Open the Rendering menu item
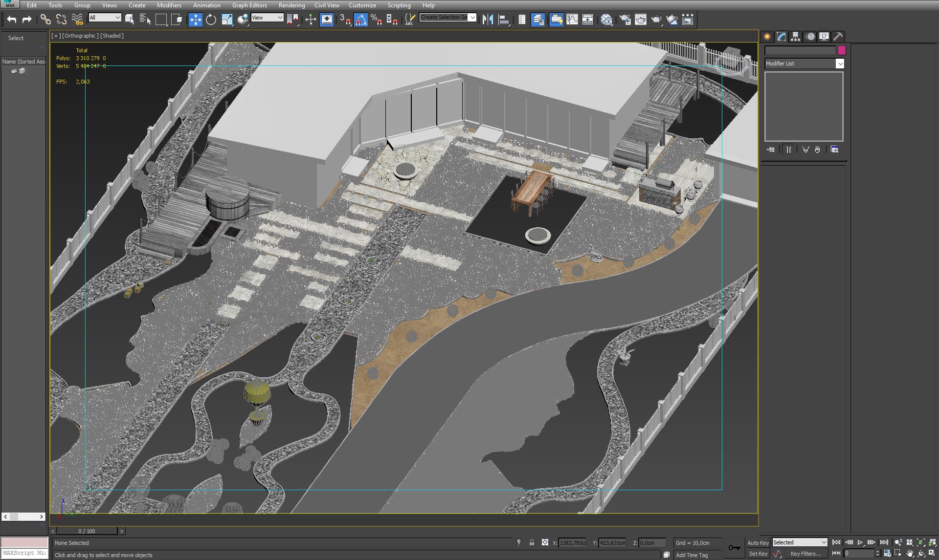This screenshot has width=939, height=560. pyautogui.click(x=290, y=5)
